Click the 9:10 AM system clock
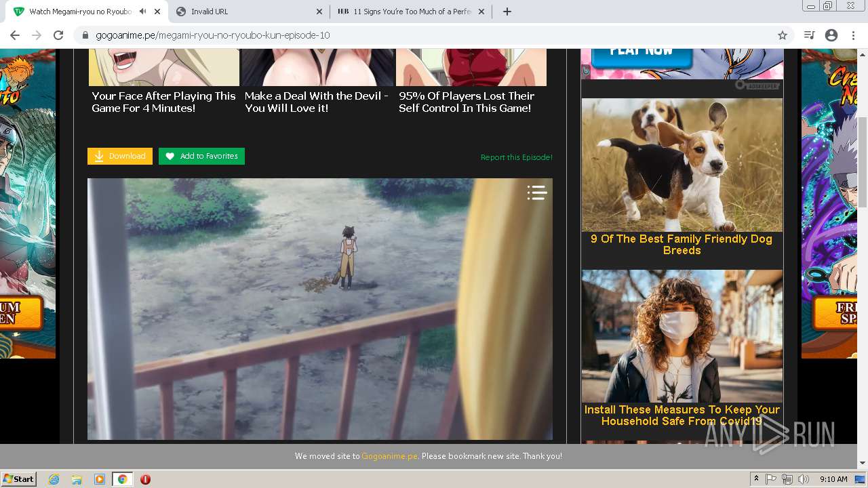Viewport: 868px width, 488px height. point(833,479)
